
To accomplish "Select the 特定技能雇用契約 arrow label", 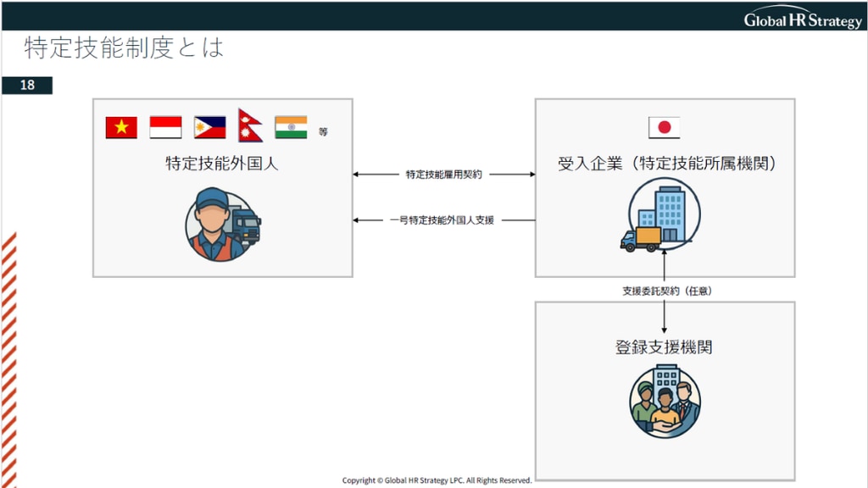I will click(x=443, y=175).
